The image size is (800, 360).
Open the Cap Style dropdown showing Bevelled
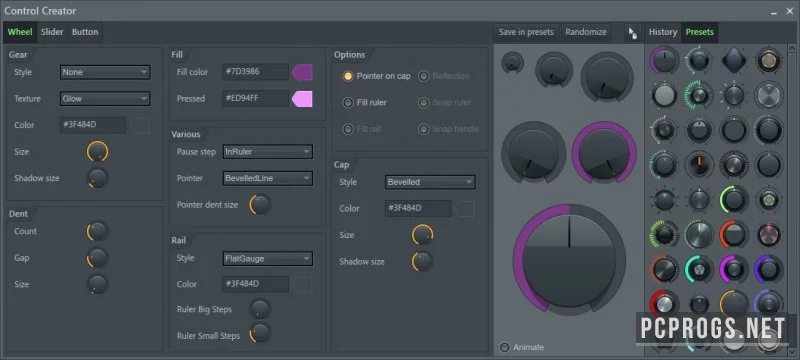click(x=430, y=182)
